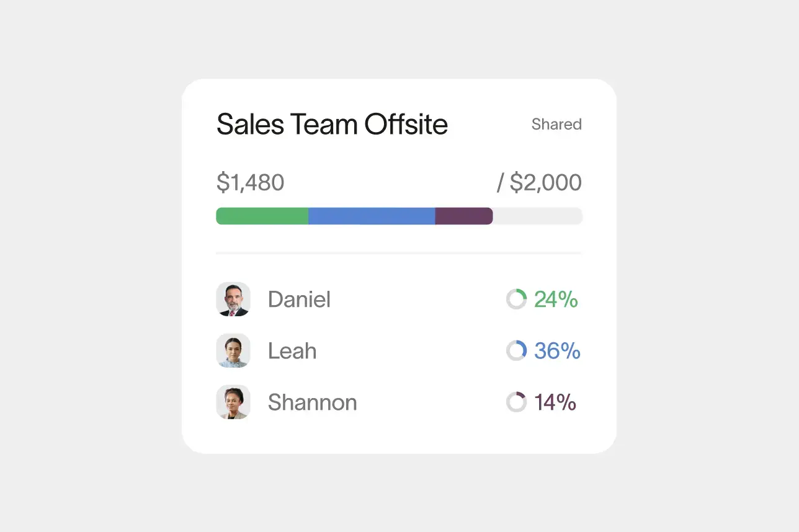Expand details for Leah's contribution row
Viewport: 799px width, 532px height.
coord(292,351)
